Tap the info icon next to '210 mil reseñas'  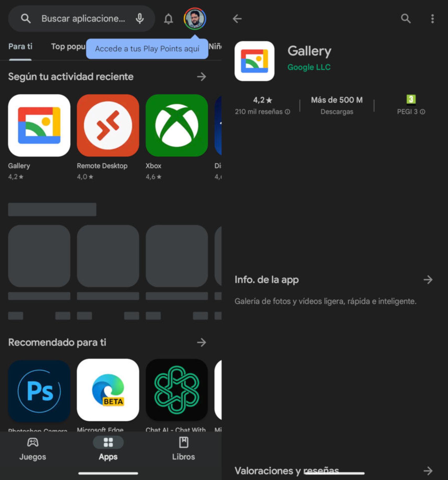point(288,112)
